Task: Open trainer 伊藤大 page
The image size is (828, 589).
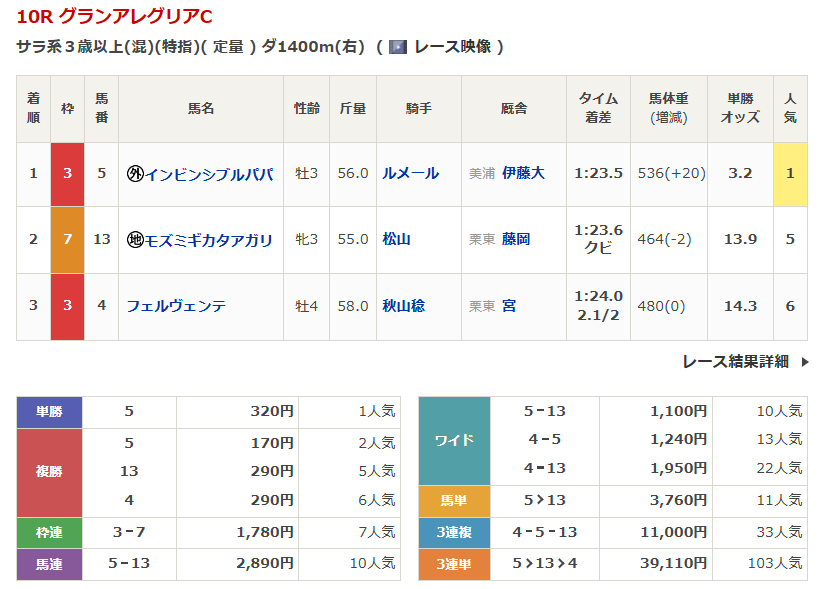Action: 523,173
